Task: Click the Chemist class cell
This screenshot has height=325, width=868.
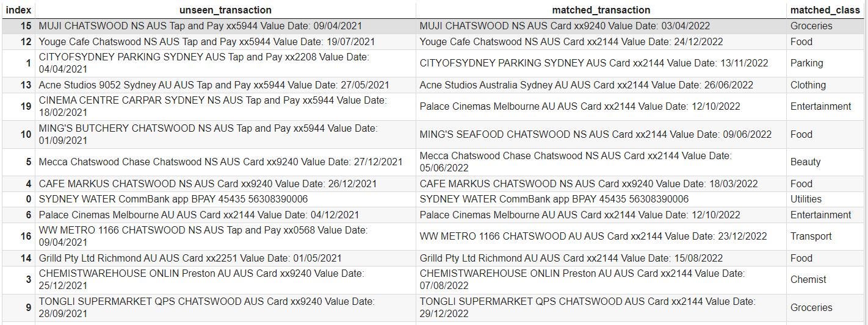Action: coord(808,280)
